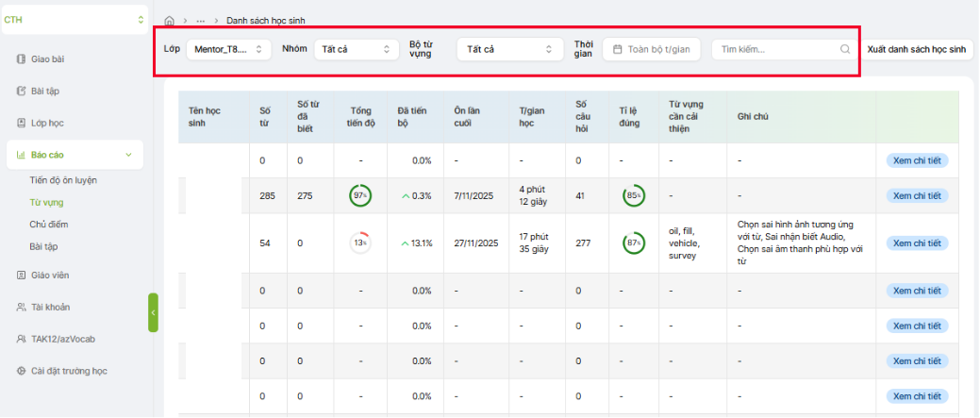
Task: Open Lớp học from the sidebar
Action: pyautogui.click(x=47, y=123)
